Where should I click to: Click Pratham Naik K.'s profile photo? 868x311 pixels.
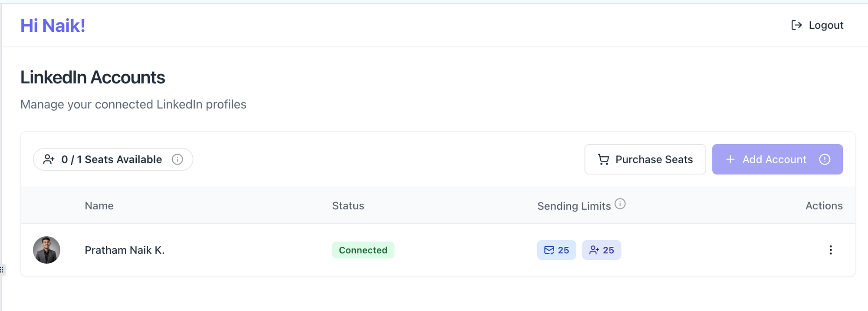46,250
